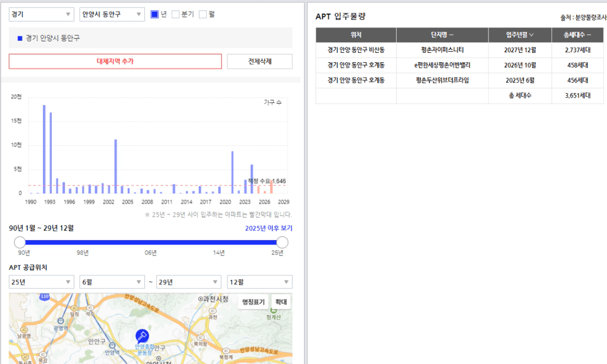This screenshot has width=607, height=364.
Task: Sort table by 총세대수 column header
Action: click(x=577, y=35)
